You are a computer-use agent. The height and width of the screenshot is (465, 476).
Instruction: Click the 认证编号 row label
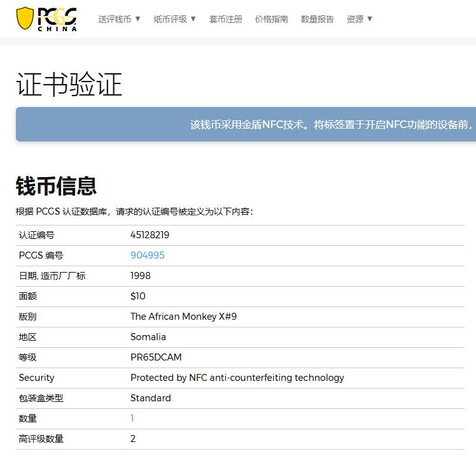[36, 235]
